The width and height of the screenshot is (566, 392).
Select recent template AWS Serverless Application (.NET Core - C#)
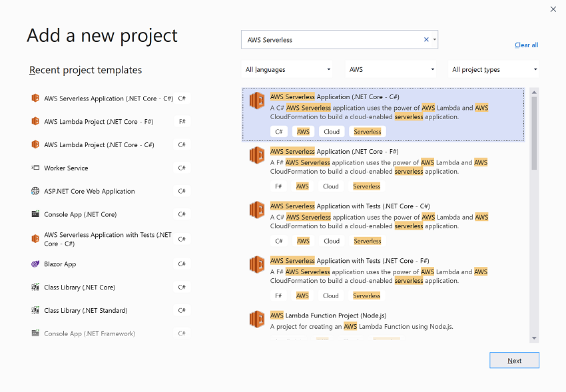pos(110,98)
